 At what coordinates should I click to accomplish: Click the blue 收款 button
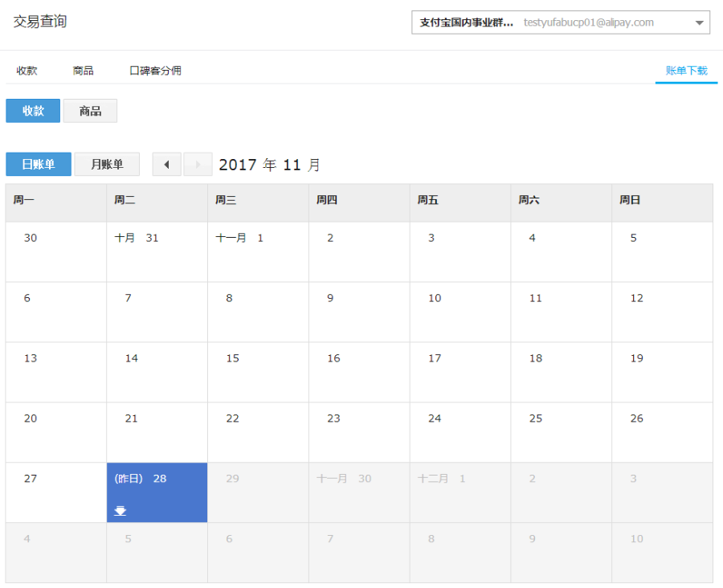pos(33,111)
